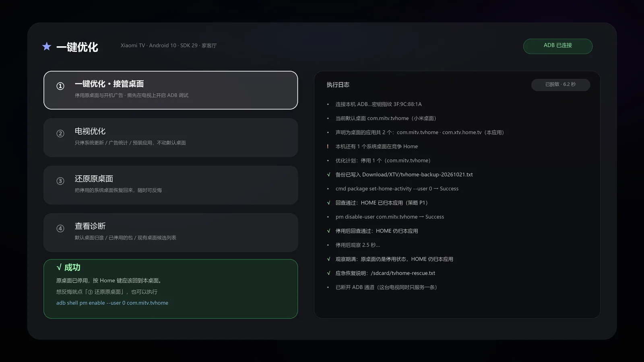Click log line 停用后观察 2.5 秒

pyautogui.click(x=357, y=245)
